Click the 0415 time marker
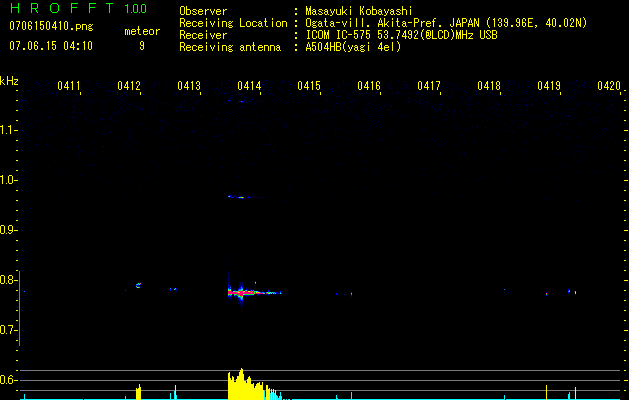Screen dimensions: 629x400 point(309,85)
